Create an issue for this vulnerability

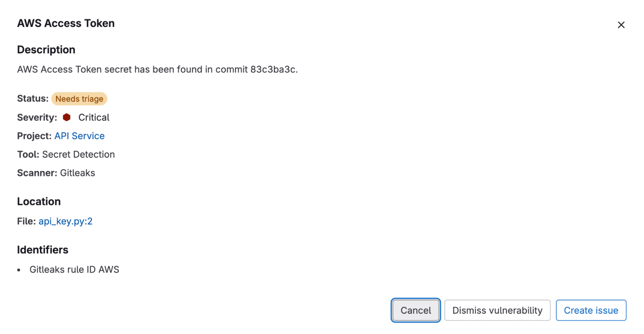591,310
